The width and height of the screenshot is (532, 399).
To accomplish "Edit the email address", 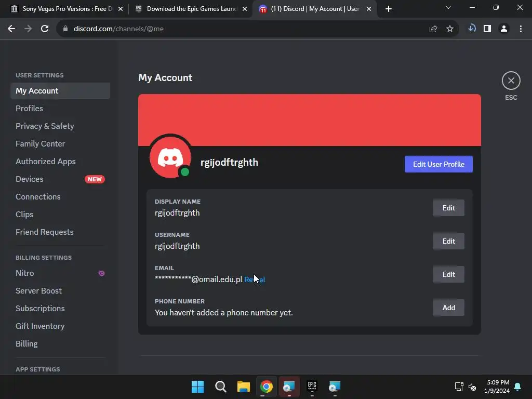I will [448, 274].
